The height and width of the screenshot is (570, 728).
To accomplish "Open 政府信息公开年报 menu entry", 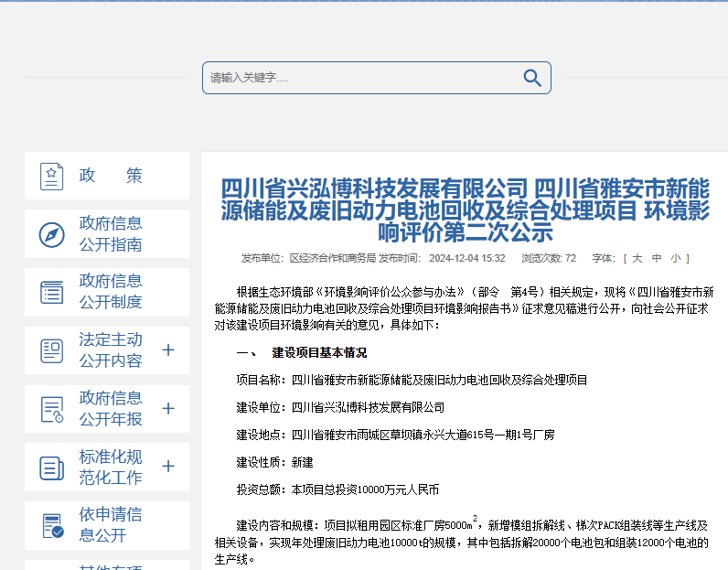I will pyautogui.click(x=107, y=409).
